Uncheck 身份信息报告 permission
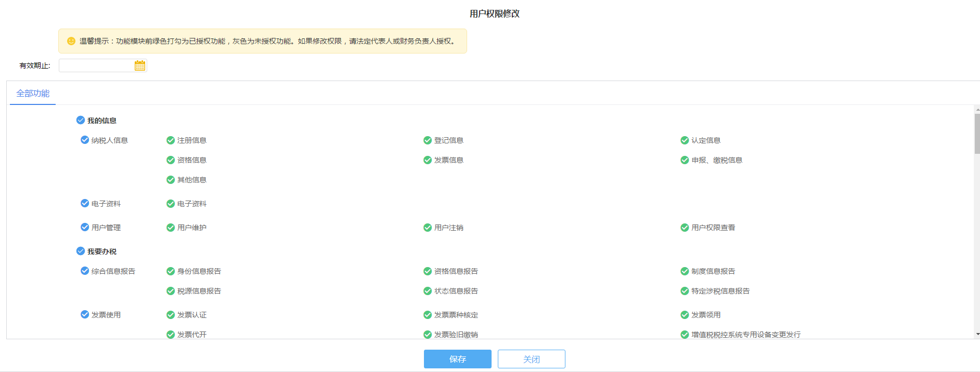 pos(171,271)
